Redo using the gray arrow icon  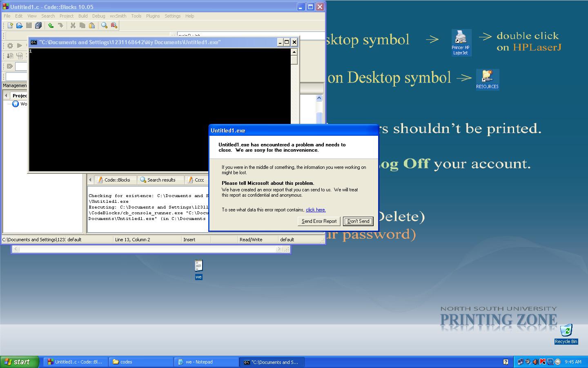point(60,25)
